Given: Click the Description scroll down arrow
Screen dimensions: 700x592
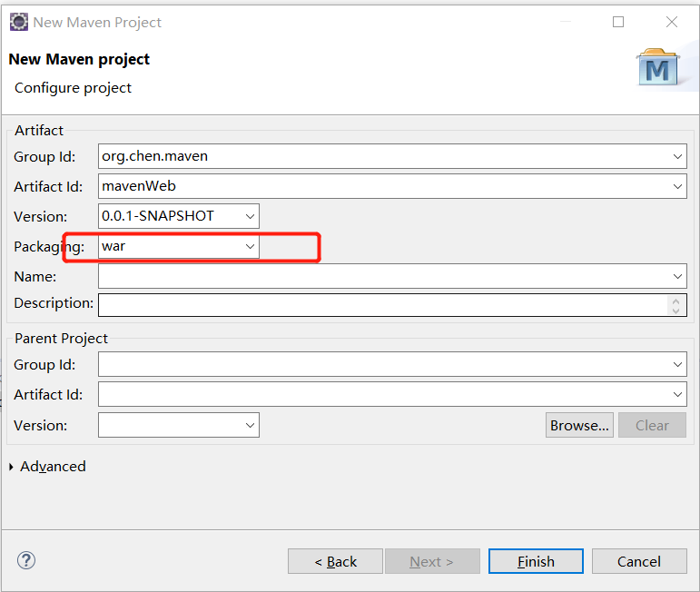Looking at the screenshot, I should click(x=675, y=311).
